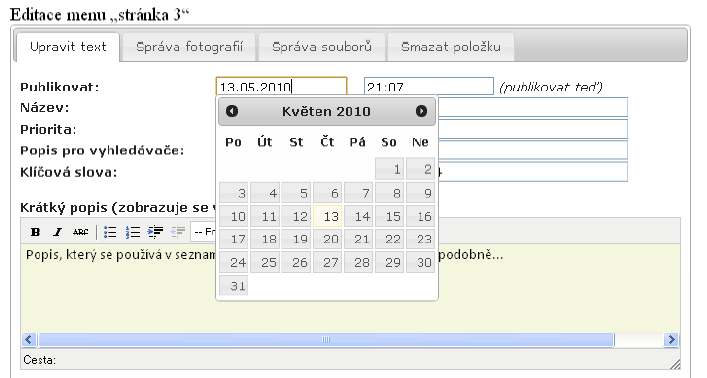This screenshot has width=707, height=378.
Task: Click into the short description text area
Action: pos(350,289)
